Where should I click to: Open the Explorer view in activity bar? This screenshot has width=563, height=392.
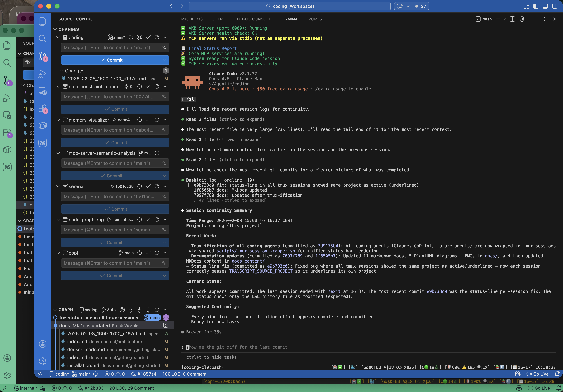42,21
